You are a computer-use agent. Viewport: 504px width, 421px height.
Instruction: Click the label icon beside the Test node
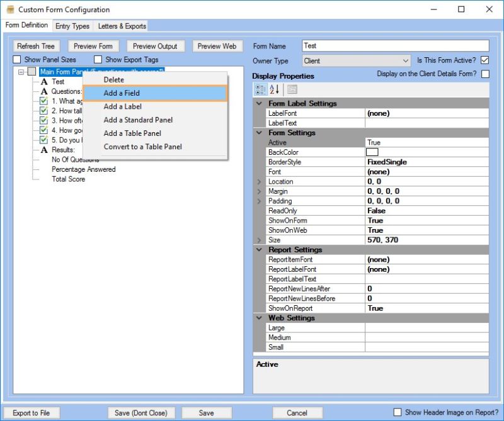pyautogui.click(x=43, y=82)
